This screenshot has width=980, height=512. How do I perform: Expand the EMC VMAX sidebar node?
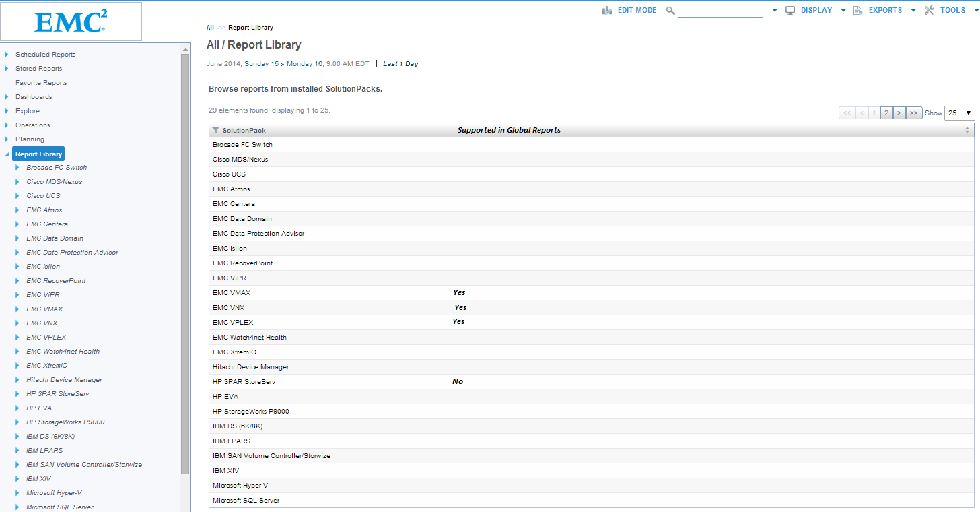(x=17, y=309)
